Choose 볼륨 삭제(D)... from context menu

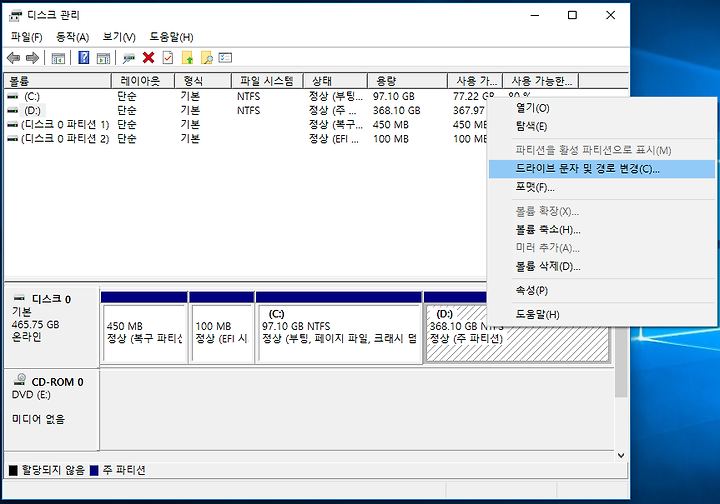coord(602,266)
